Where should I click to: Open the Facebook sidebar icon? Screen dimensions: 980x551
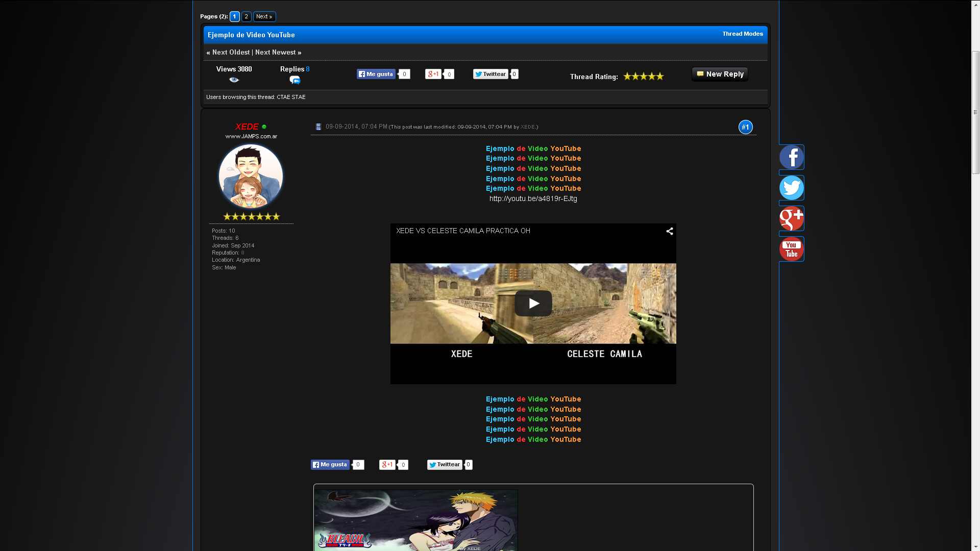point(791,157)
